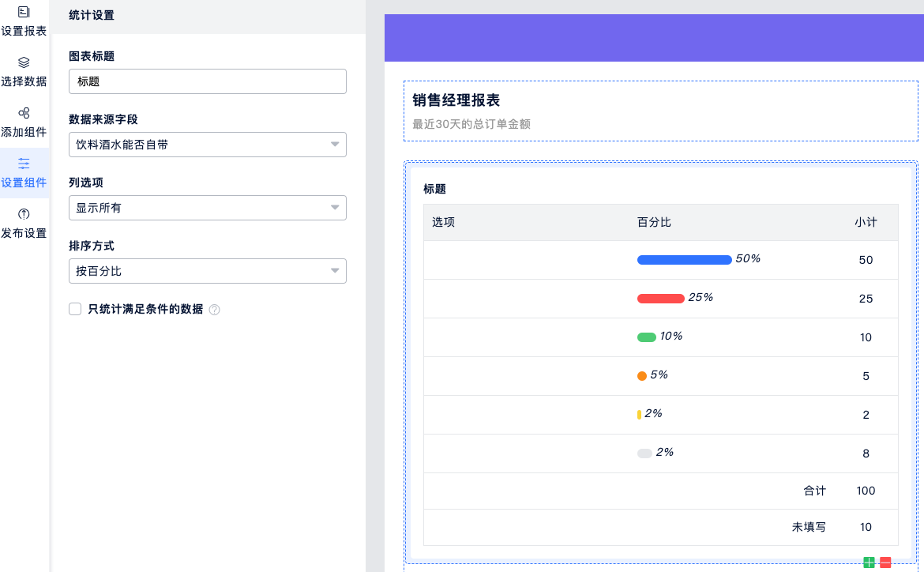Expand the 排序方式 dropdown showing 按百分比
The height and width of the screenshot is (572, 924).
207,271
